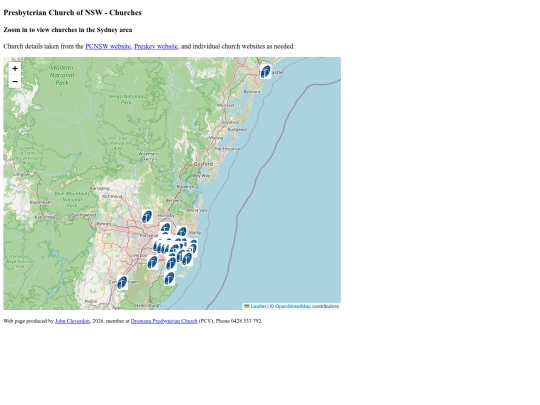Open Dromana Presbyterian Church link

pos(164,321)
